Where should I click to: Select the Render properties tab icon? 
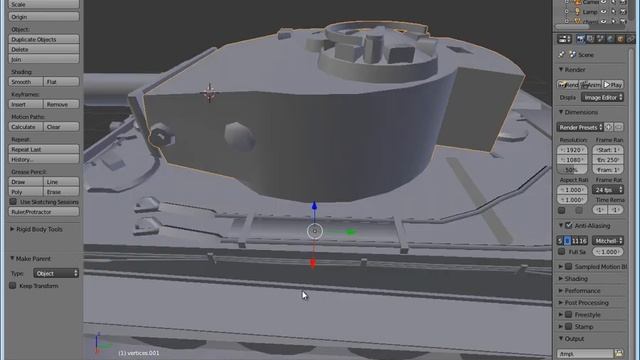point(580,39)
